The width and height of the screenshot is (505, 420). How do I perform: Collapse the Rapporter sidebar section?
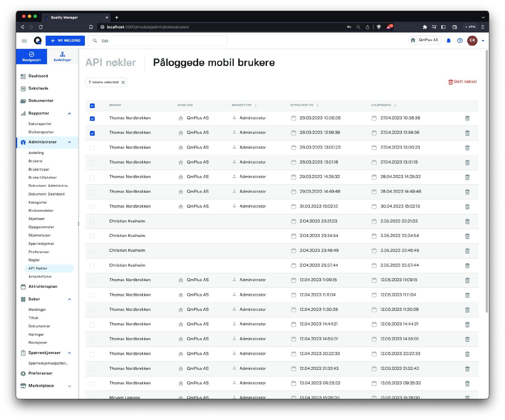tap(69, 114)
